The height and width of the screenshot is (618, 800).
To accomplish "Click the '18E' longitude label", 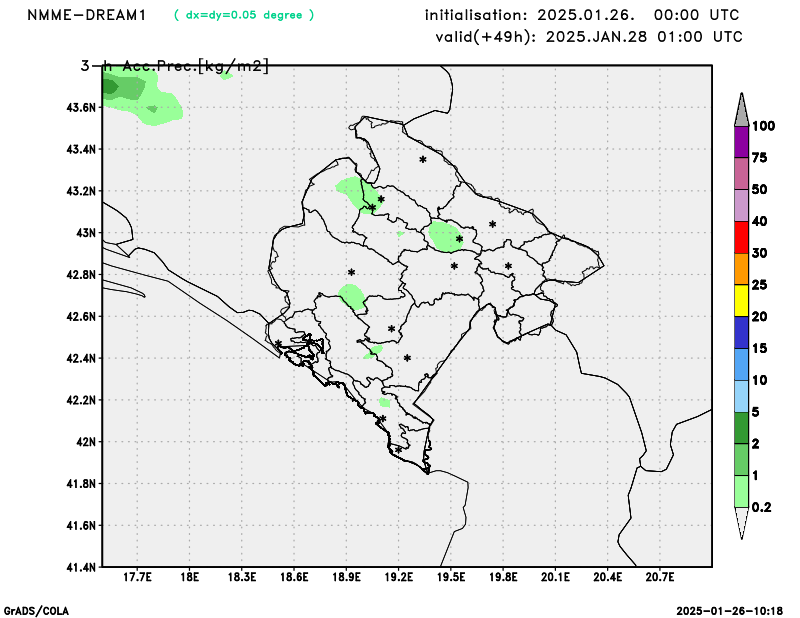I will point(189,578).
